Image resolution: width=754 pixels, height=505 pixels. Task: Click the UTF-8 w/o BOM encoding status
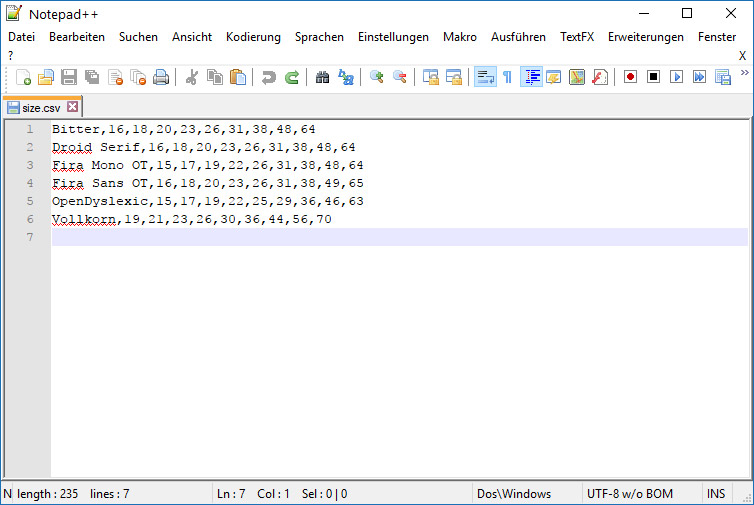[629, 493]
